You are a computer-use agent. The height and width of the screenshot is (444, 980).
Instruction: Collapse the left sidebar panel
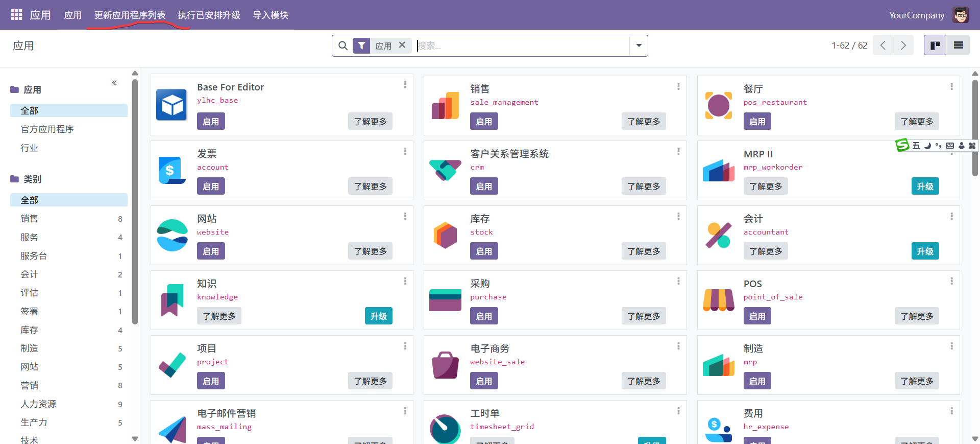point(114,83)
